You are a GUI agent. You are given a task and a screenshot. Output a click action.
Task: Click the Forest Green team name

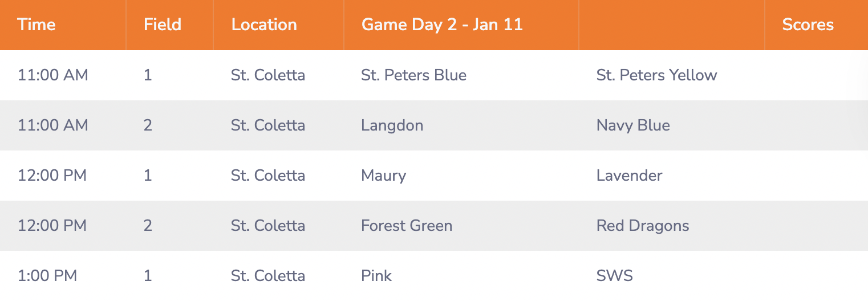click(x=407, y=226)
